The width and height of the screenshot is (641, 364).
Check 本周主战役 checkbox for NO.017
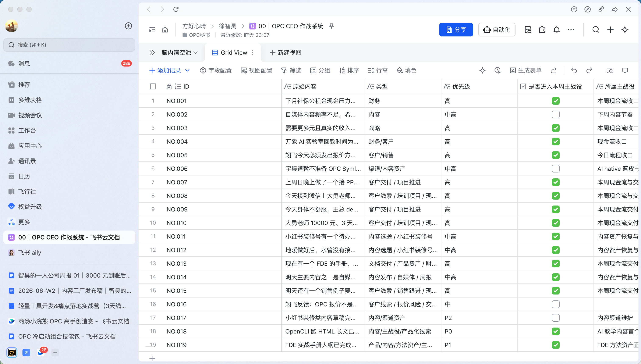pyautogui.click(x=556, y=318)
